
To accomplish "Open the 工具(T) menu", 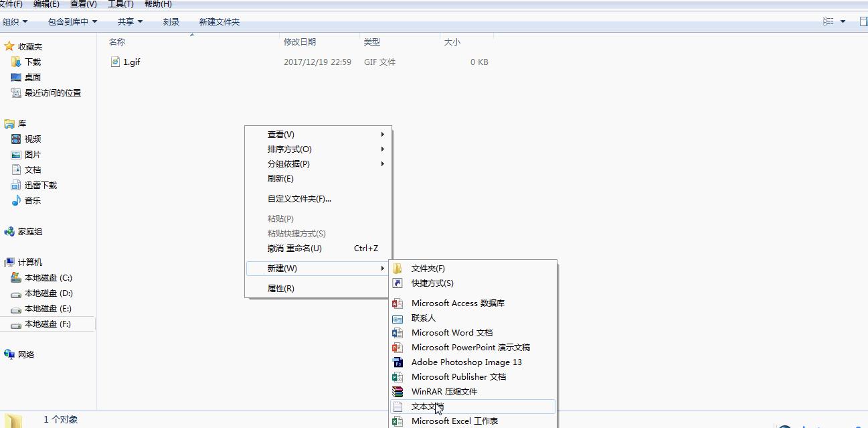I will [119, 4].
